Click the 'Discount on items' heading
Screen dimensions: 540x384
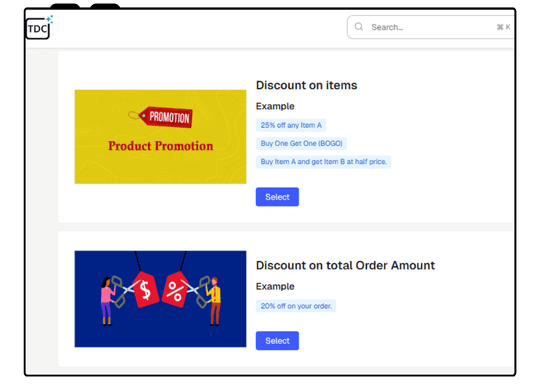click(x=307, y=85)
